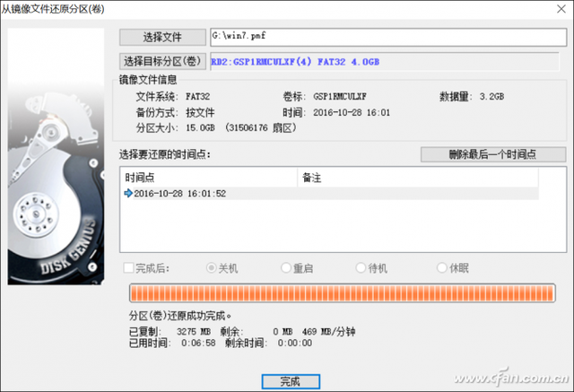Select the 待机 radio option
This screenshot has height=392, width=574.
(x=361, y=268)
